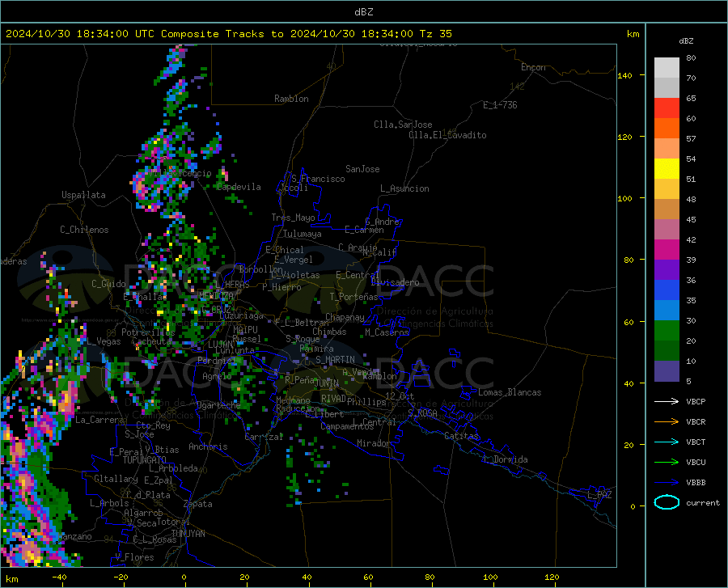Screen dimensions: 728x588
Task: Click the '100' tick on vertical km axis
Action: [x=624, y=198]
